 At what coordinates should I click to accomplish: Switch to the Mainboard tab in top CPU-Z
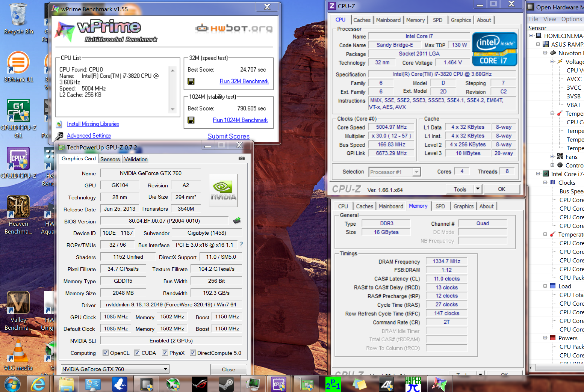click(x=388, y=20)
